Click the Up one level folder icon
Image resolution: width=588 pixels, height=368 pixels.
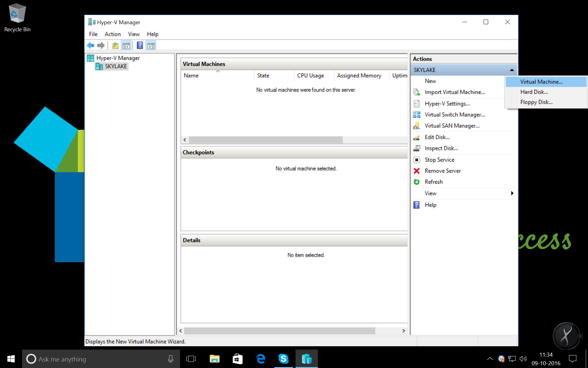[115, 46]
